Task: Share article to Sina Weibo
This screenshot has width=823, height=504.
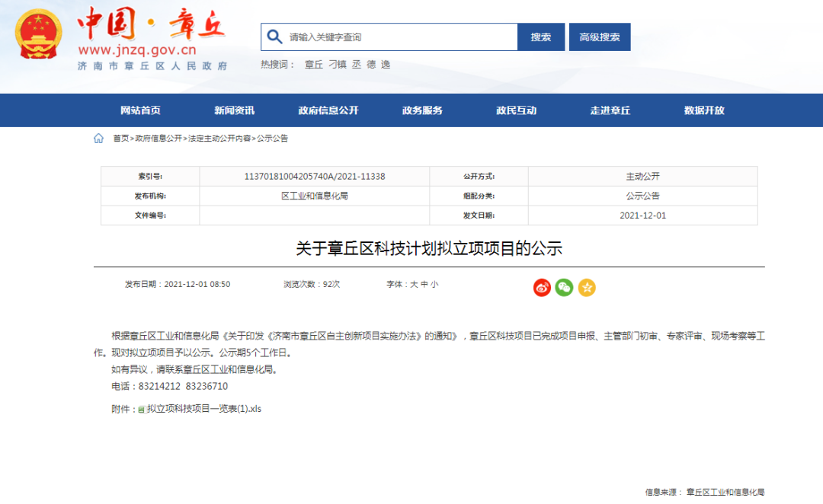Action: tap(542, 287)
